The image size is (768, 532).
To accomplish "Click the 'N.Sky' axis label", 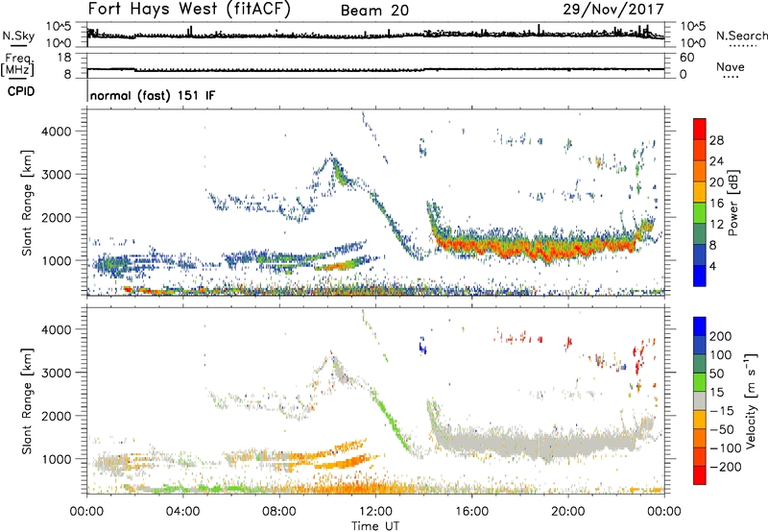I will coord(18,36).
